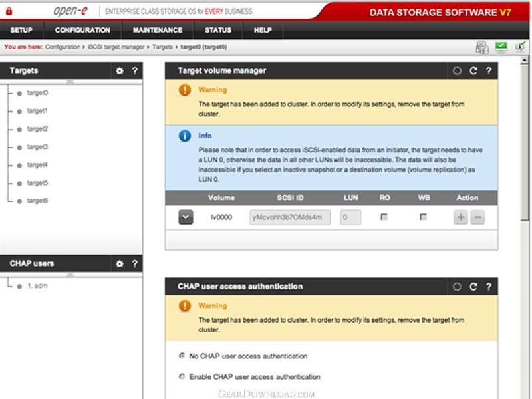The width and height of the screenshot is (532, 399).
Task: Select target3 in Targets tree
Action: pyautogui.click(x=37, y=147)
